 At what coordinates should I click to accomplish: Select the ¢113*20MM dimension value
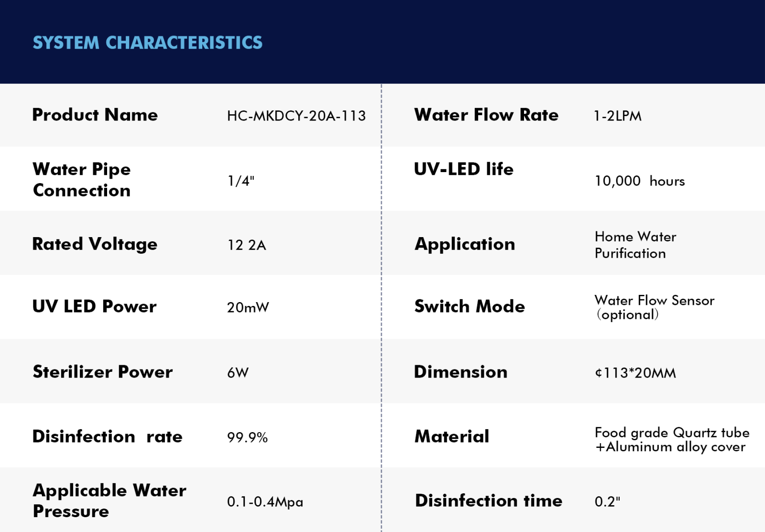(x=635, y=373)
